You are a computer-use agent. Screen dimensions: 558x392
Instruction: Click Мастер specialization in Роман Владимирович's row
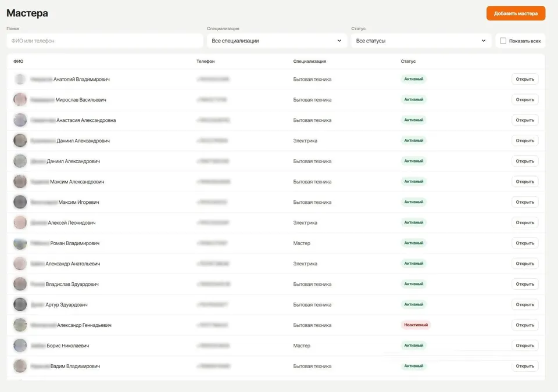click(302, 243)
